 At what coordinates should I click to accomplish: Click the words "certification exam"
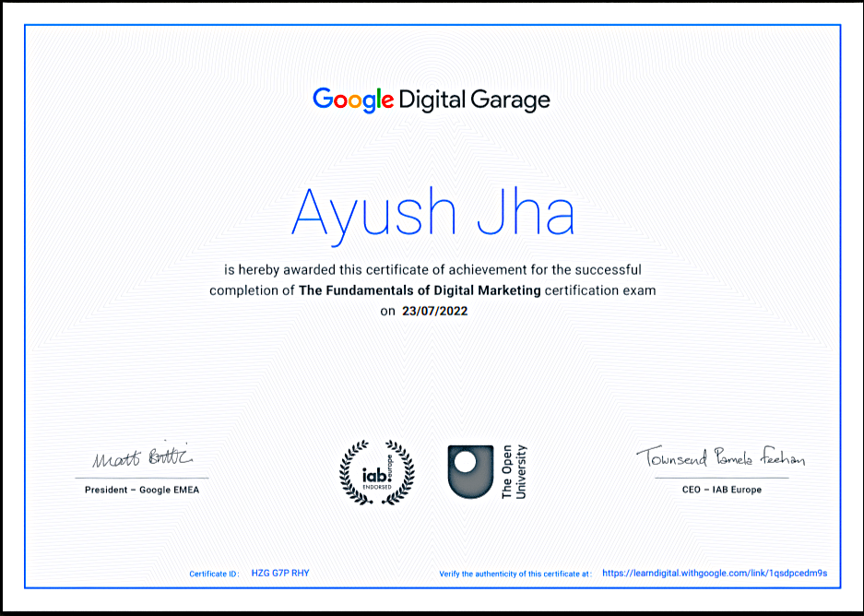pos(600,290)
